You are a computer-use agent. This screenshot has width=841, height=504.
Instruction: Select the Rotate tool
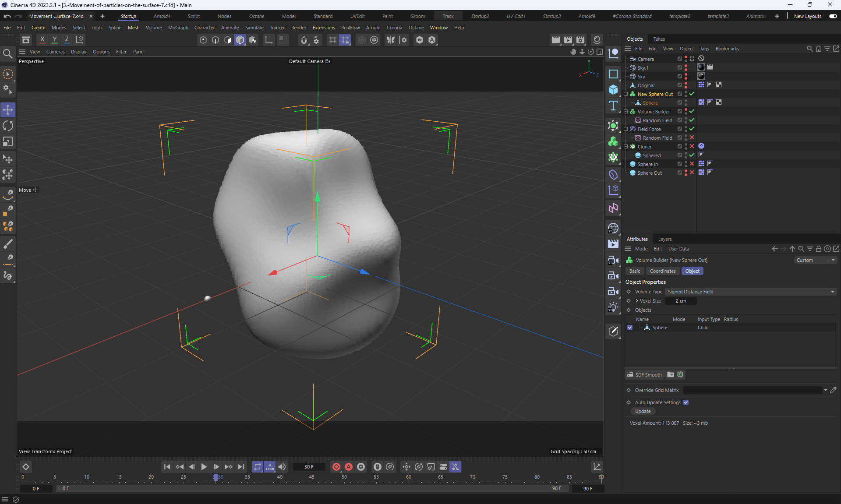(x=8, y=126)
